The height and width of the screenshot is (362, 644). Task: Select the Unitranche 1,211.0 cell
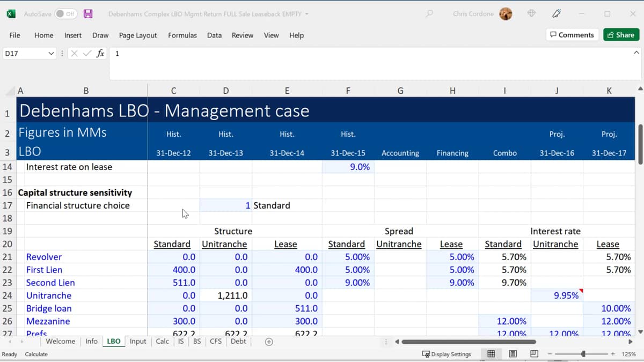click(x=226, y=295)
